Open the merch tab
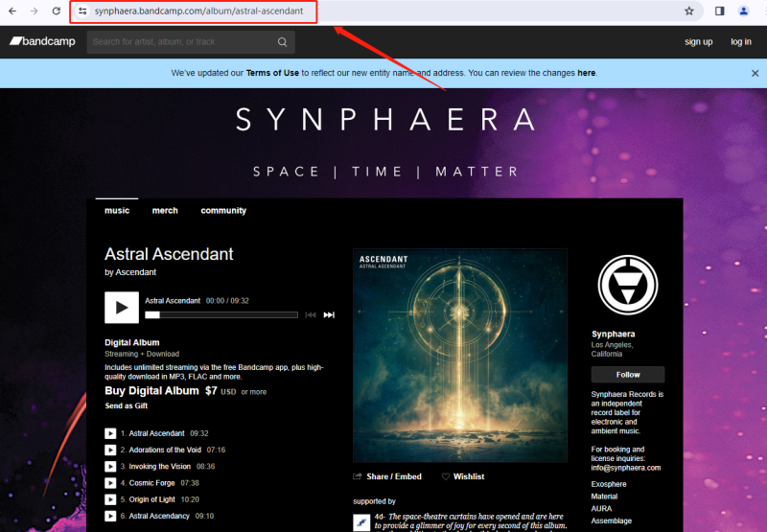The height and width of the screenshot is (532, 767). click(x=165, y=211)
